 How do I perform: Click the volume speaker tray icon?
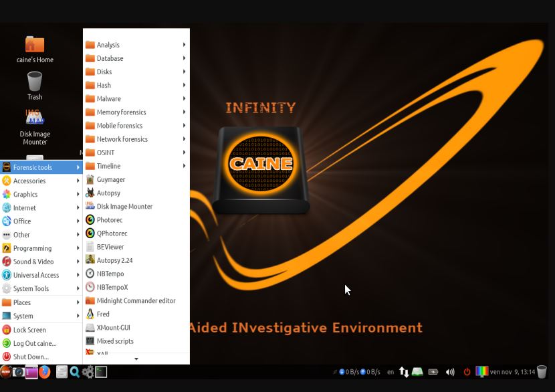450,372
